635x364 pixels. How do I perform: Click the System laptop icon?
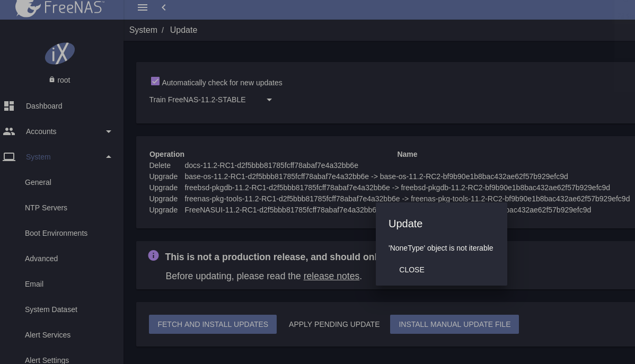tap(9, 157)
